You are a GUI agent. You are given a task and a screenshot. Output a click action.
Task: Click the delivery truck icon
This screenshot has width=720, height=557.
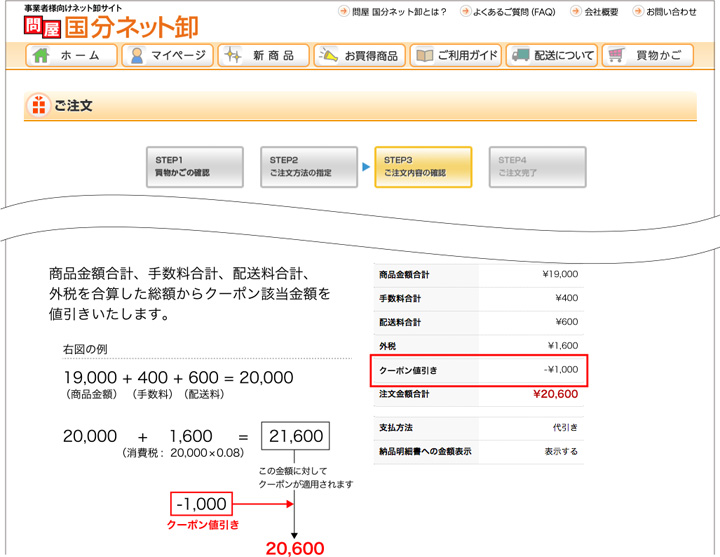[520, 56]
